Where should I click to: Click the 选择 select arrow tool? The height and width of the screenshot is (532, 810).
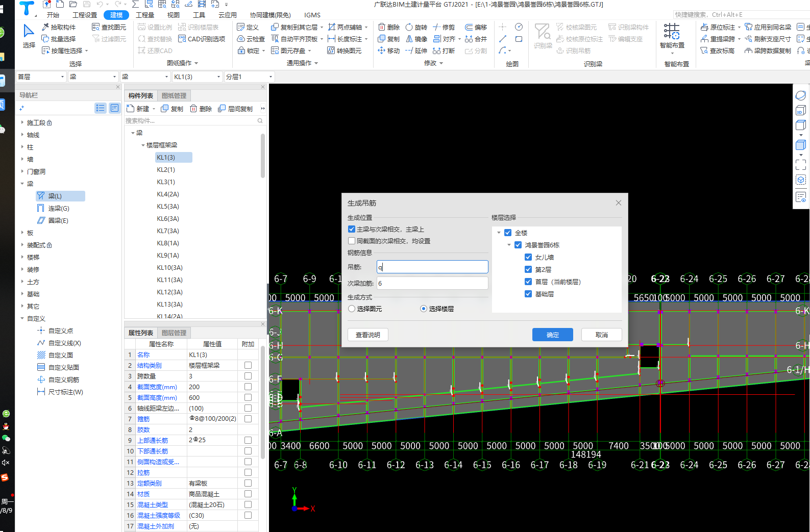pos(29,36)
